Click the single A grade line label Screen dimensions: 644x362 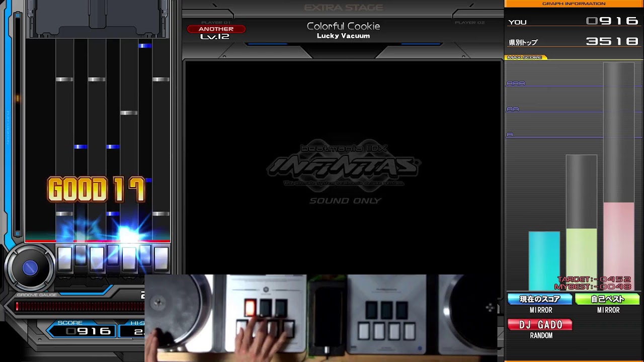point(510,135)
